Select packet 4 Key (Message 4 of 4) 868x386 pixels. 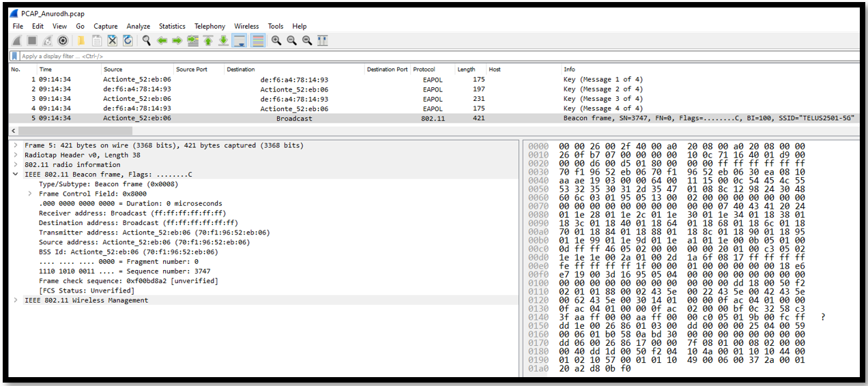point(435,108)
